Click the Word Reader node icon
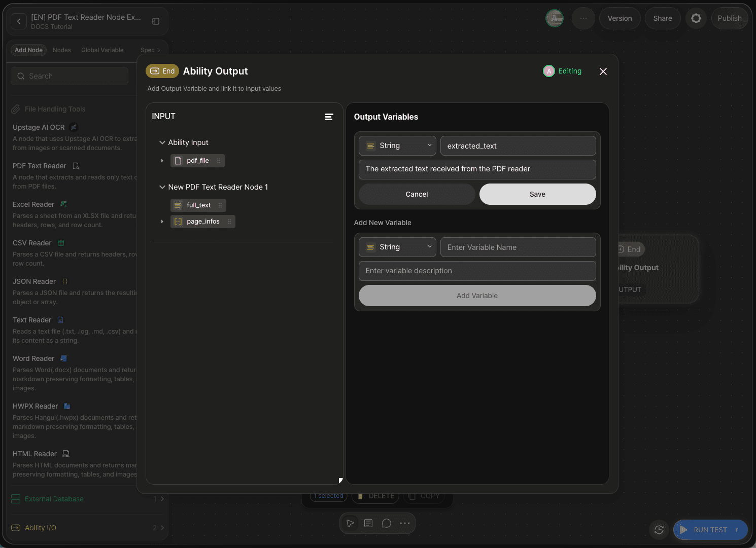This screenshot has height=548, width=756. coord(64,358)
